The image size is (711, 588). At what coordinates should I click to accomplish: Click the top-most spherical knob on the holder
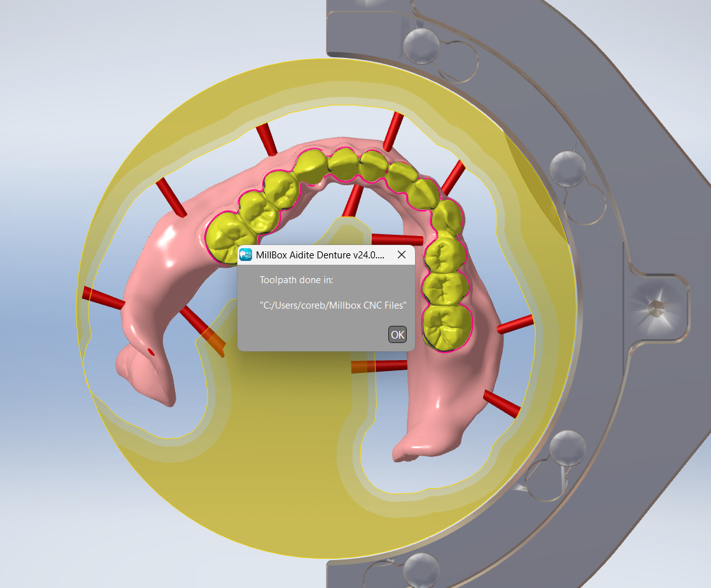(x=419, y=43)
